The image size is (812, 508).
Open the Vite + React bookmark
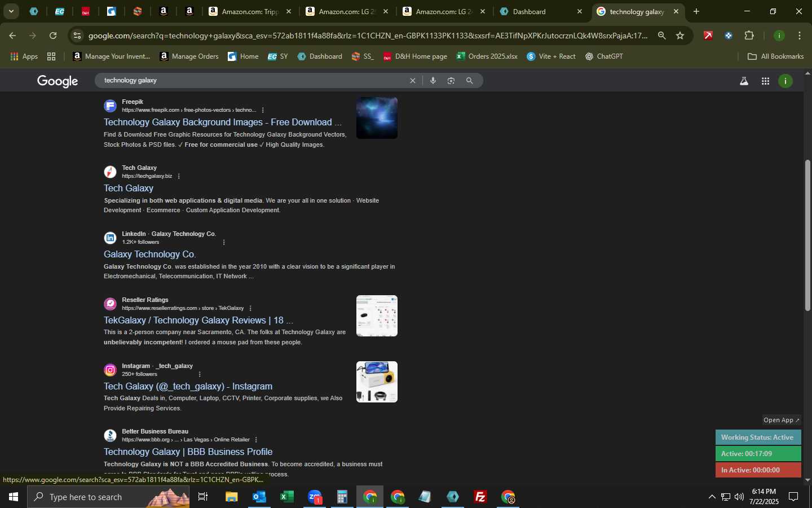point(551,56)
